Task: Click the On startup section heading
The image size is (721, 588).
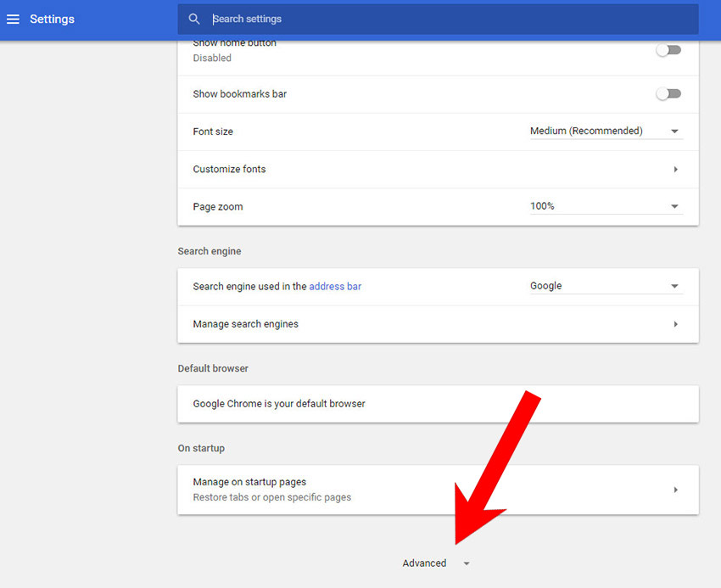Action: click(x=201, y=448)
